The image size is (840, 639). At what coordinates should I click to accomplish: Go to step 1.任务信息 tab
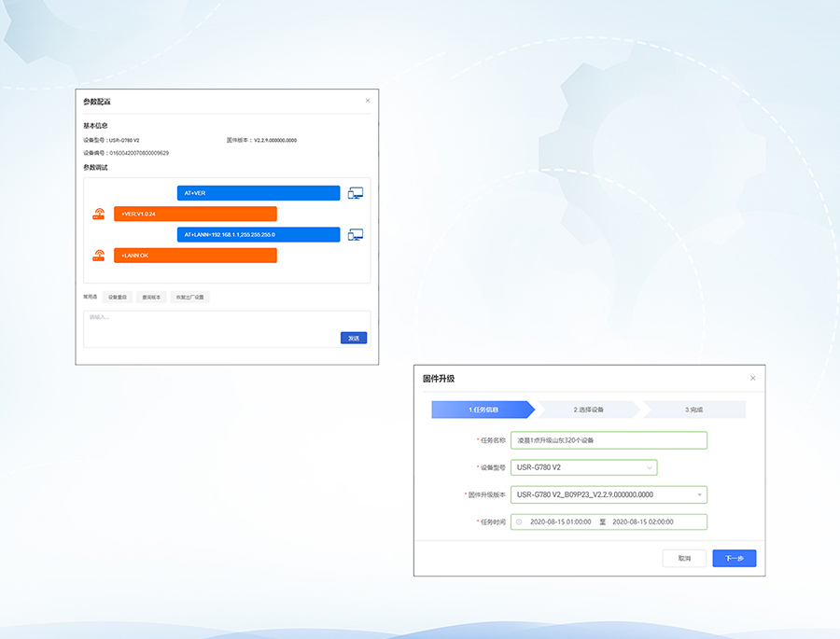point(483,410)
